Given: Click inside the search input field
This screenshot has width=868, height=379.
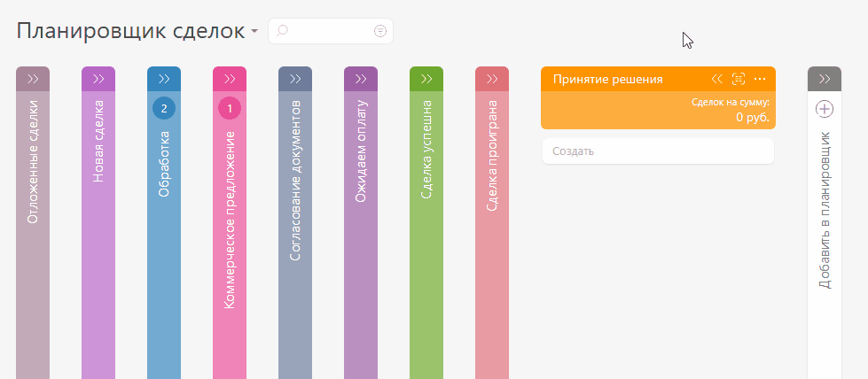Looking at the screenshot, I should point(331,31).
